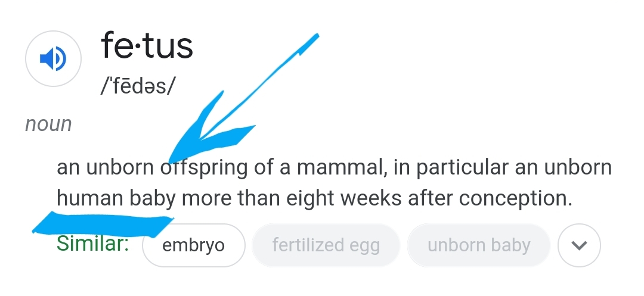Click the headword fe·tus
This screenshot has width=644, height=296.
(147, 45)
